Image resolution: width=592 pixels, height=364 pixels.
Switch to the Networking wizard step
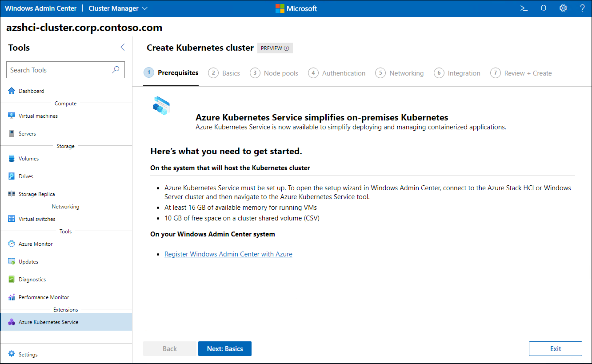tap(400, 73)
